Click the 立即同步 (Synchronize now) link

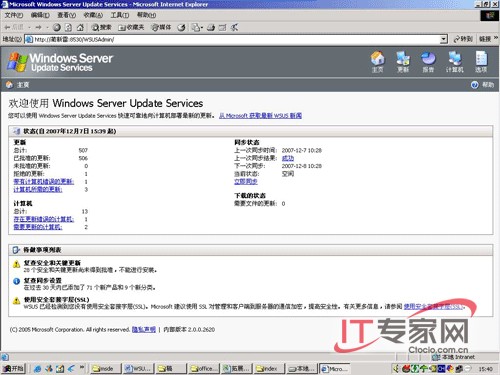tap(246, 181)
